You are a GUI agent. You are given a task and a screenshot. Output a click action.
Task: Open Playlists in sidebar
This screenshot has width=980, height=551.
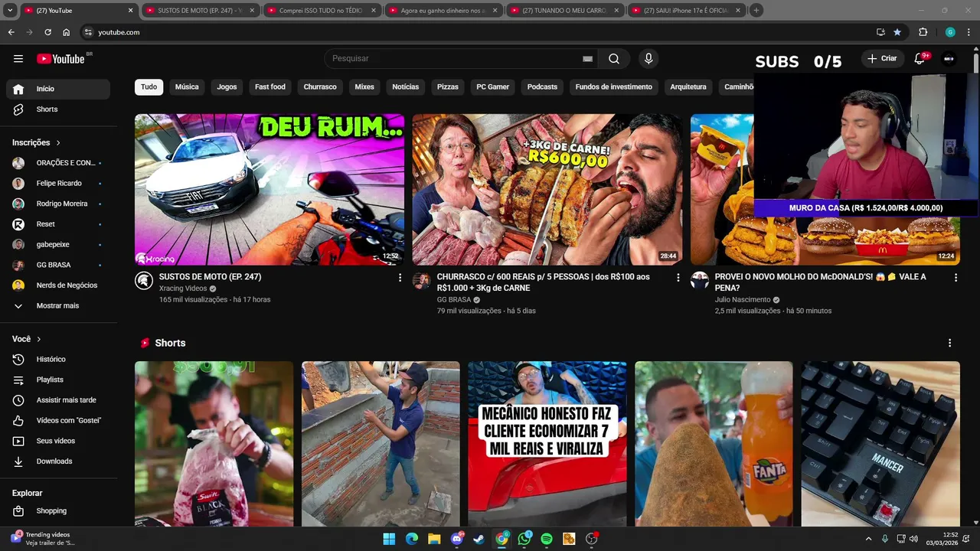[x=58, y=380]
